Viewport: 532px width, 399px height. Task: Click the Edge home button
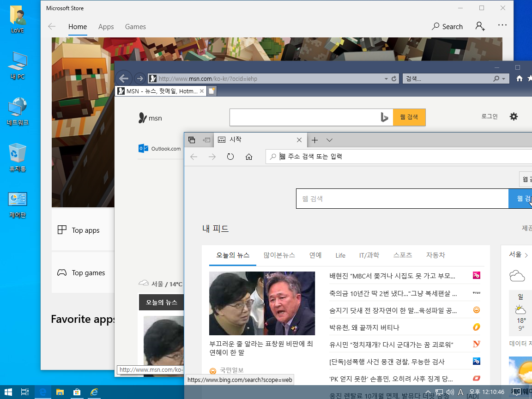[x=249, y=157]
